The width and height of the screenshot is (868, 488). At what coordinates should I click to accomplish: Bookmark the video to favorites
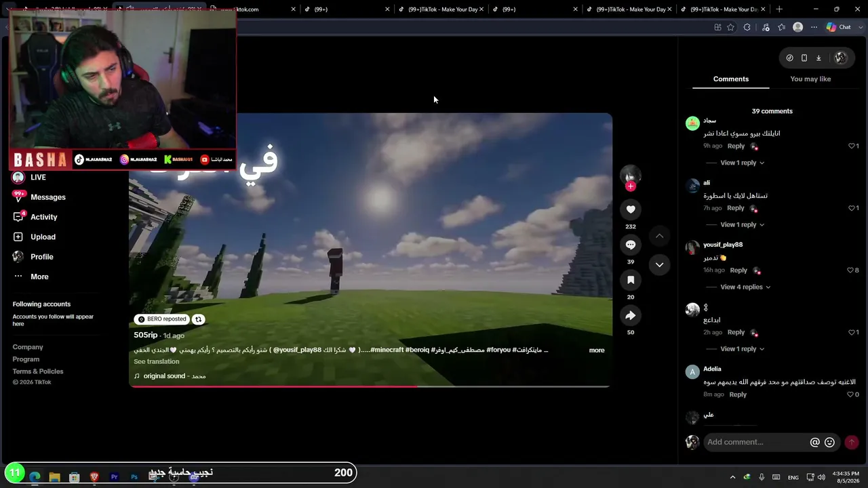point(631,280)
